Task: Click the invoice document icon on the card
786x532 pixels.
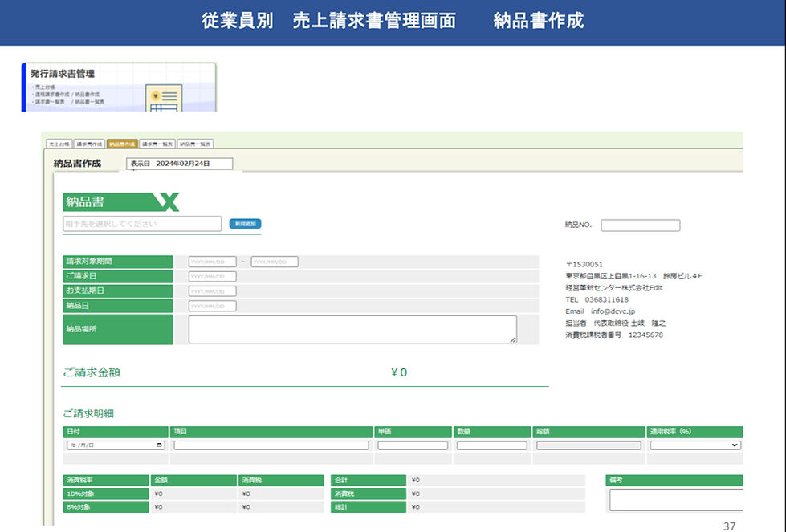Action: pyautogui.click(x=164, y=98)
